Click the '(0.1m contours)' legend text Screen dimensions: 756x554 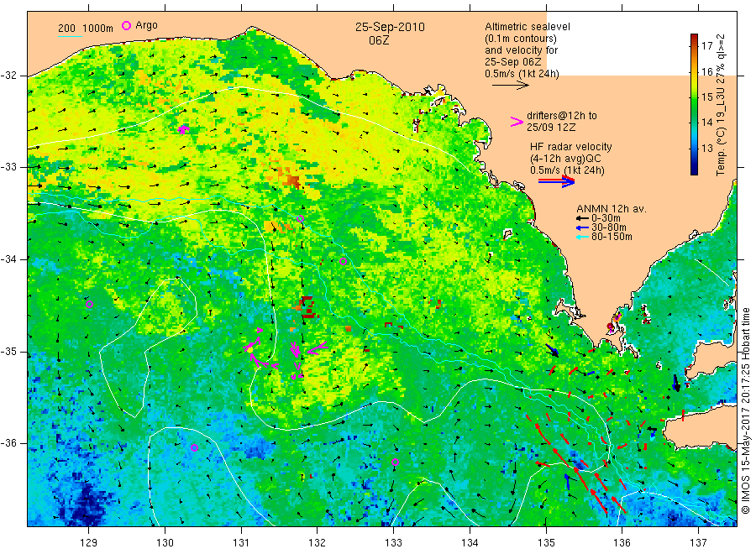(x=521, y=39)
